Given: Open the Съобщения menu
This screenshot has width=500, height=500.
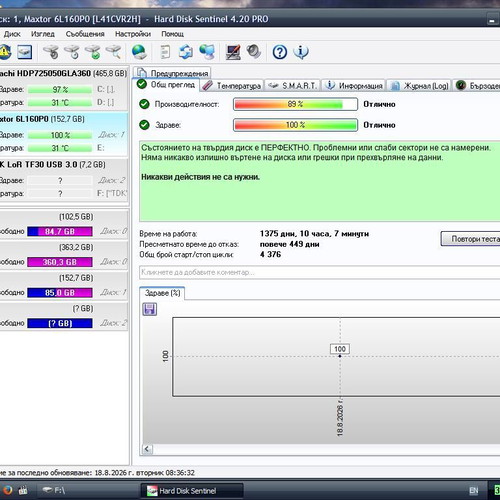Looking at the screenshot, I should coord(85,34).
